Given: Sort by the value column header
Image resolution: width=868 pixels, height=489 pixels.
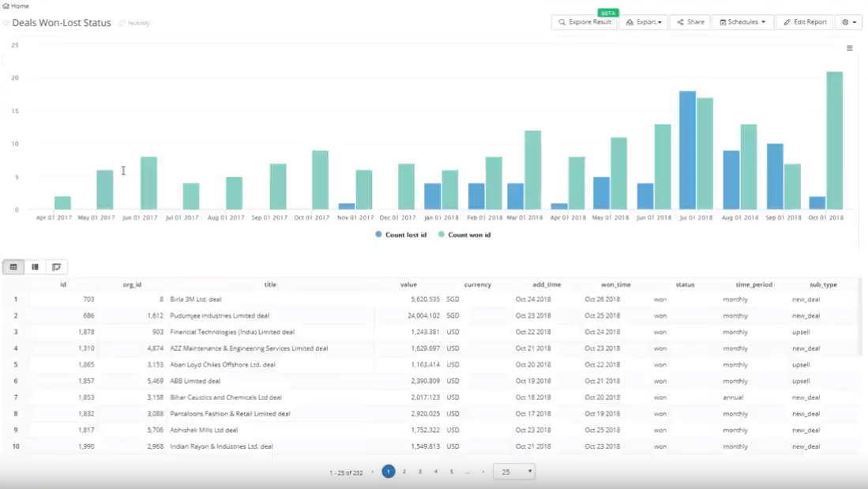Looking at the screenshot, I should [408, 284].
